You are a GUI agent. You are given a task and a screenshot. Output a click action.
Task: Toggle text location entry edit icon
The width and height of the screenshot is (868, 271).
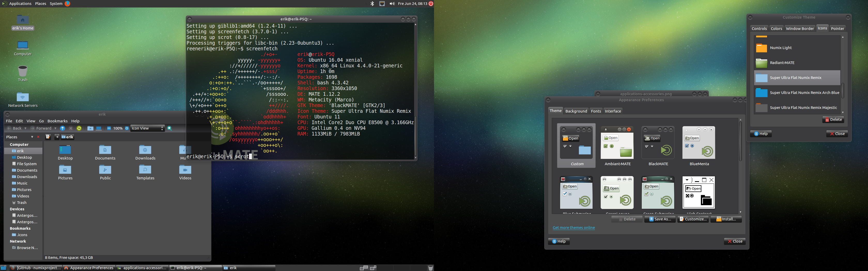pos(48,137)
